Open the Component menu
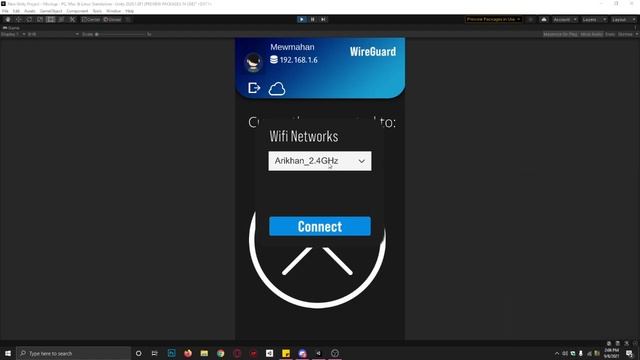This screenshot has width=640, height=360. (77, 11)
